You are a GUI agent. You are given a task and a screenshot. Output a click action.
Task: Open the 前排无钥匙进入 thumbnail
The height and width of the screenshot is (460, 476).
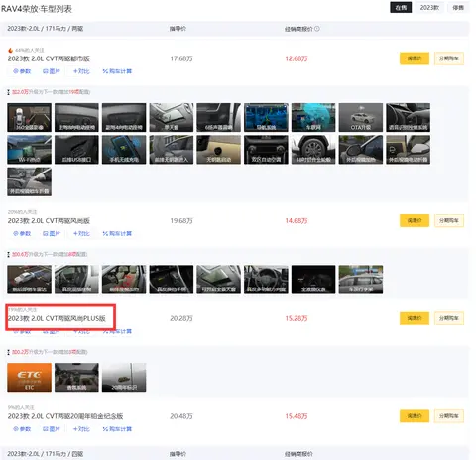[x=172, y=150]
